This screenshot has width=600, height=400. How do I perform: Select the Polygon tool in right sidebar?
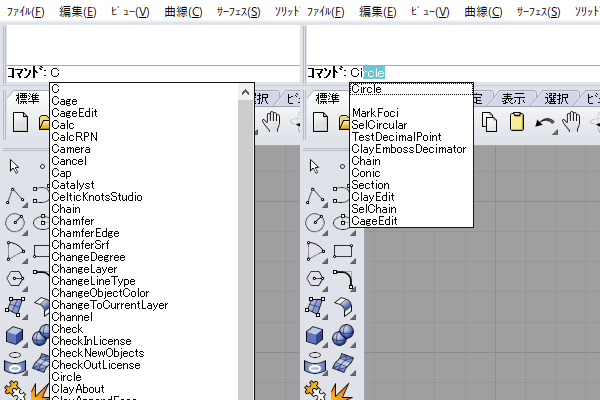click(x=316, y=277)
